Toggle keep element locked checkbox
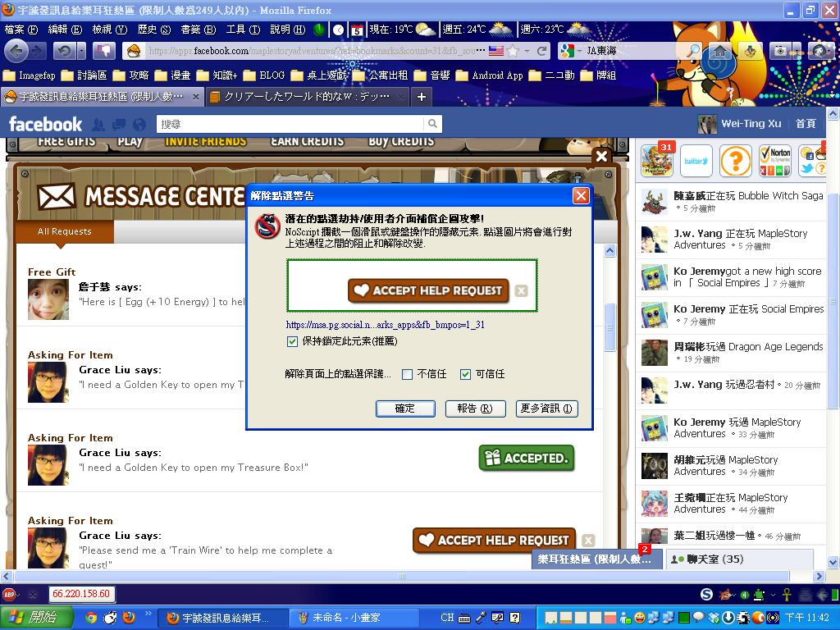The height and width of the screenshot is (630, 840). click(292, 341)
